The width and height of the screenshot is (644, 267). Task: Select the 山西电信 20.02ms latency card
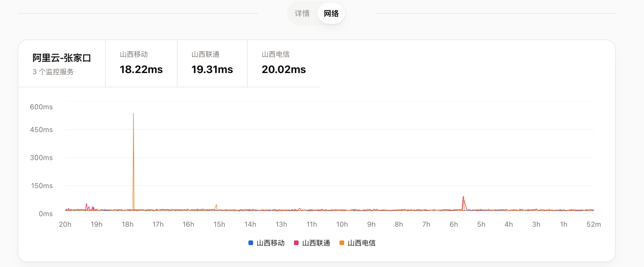click(284, 63)
